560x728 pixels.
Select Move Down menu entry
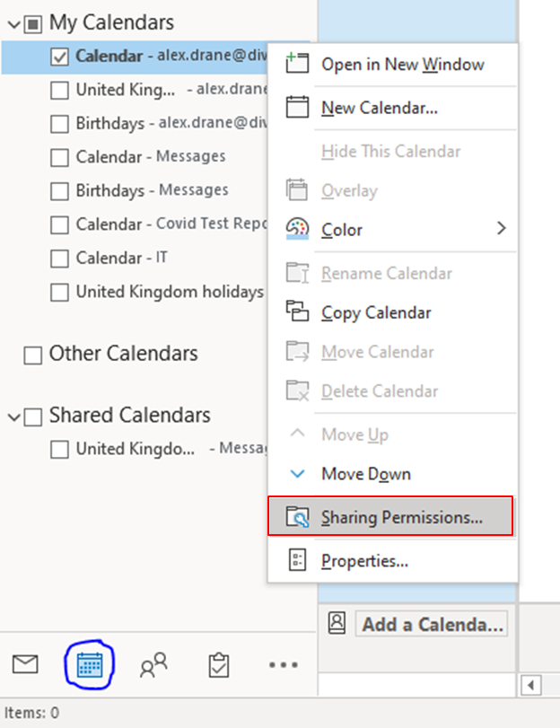[x=365, y=474]
